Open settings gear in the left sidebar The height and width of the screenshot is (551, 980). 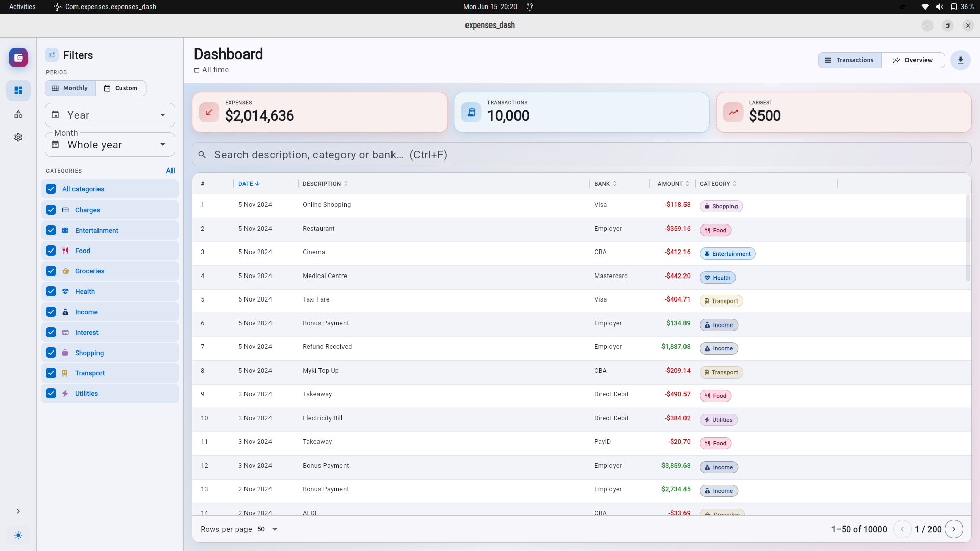tap(18, 137)
